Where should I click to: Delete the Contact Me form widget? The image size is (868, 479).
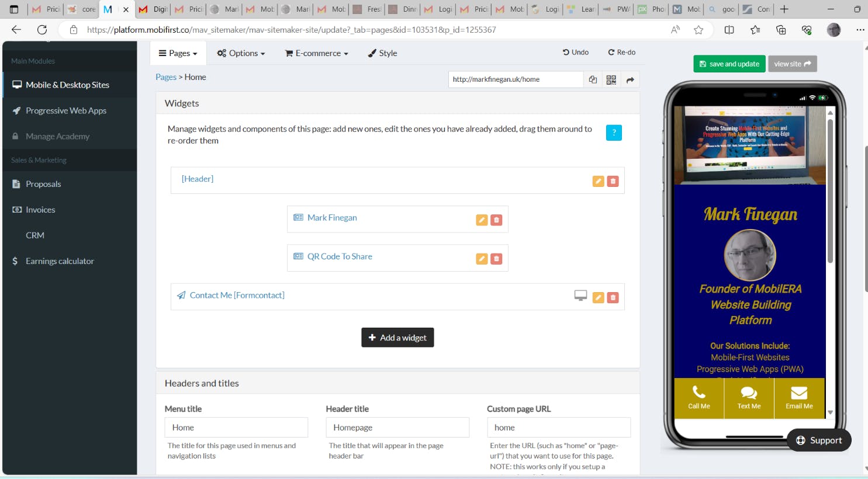pyautogui.click(x=613, y=298)
